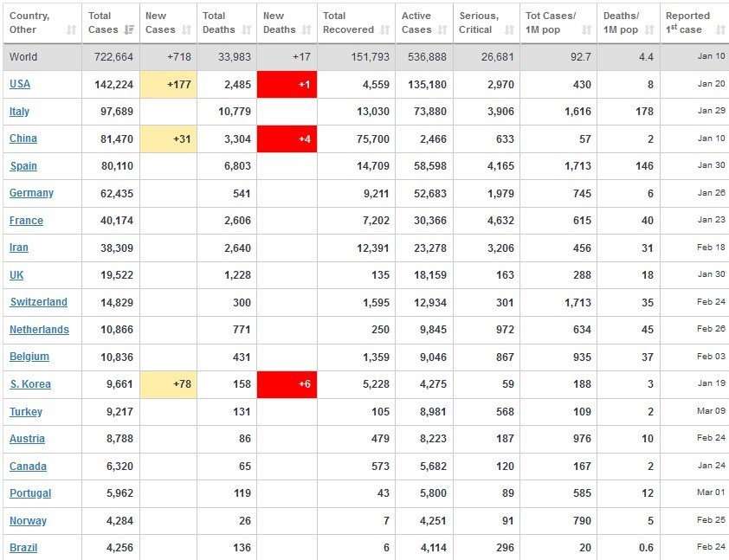The image size is (729, 560).
Task: Click China yellow +31 new cases cell
Action: (170, 139)
